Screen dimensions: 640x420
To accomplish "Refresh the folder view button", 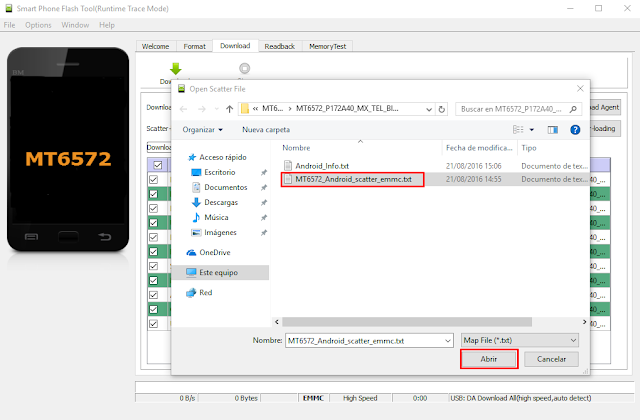I will (x=442, y=109).
